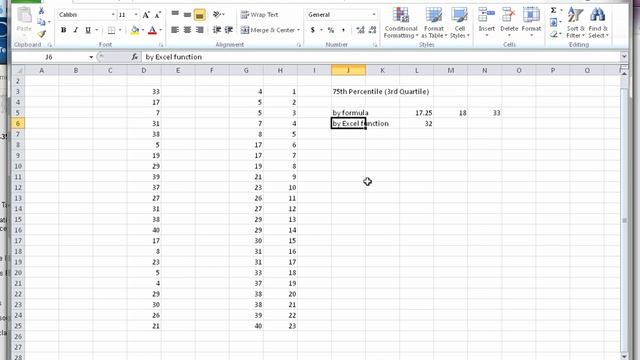Click cell L6 showing 32
The height and width of the screenshot is (360, 640).
(x=417, y=123)
